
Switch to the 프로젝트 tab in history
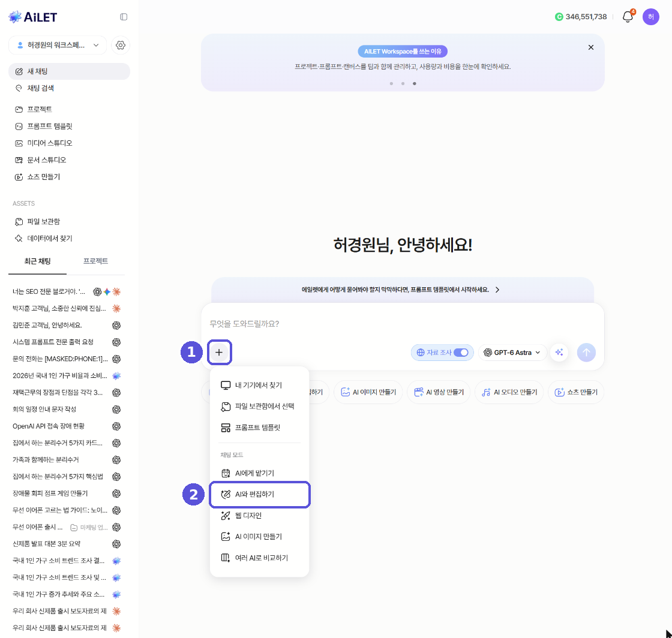[x=95, y=261]
